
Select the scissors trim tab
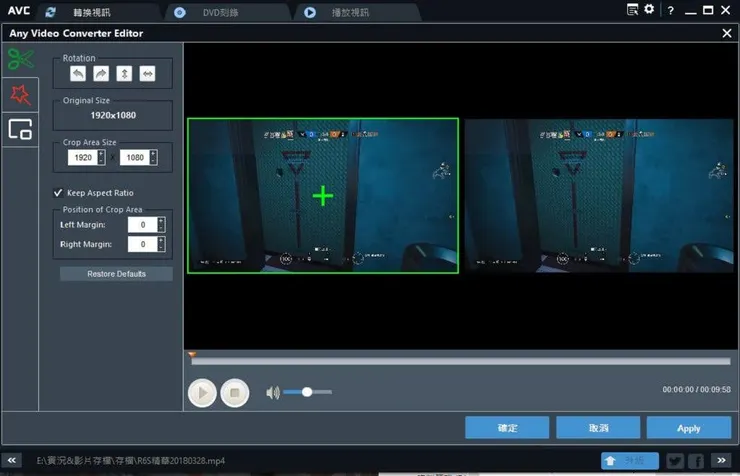20,59
